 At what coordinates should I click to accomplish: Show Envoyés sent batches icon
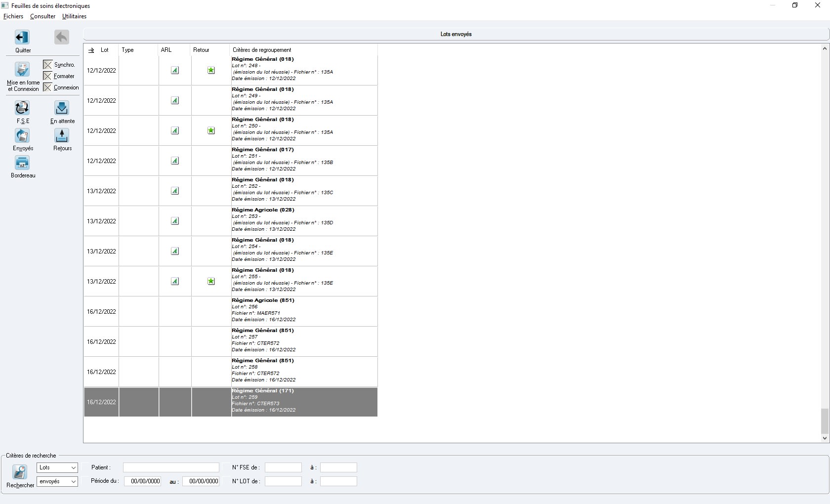tap(22, 135)
